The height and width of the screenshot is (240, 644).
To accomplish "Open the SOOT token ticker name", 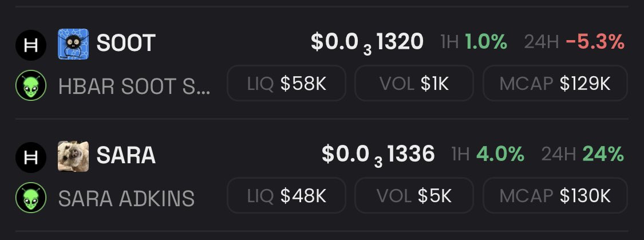I will [x=126, y=44].
